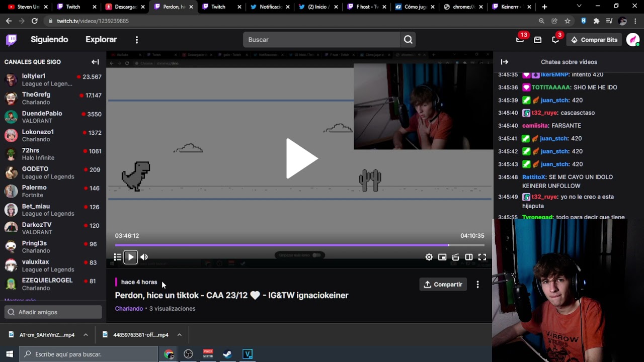Open DuendePablo channel in sidebar
The image size is (644, 362).
pyautogui.click(x=53, y=117)
